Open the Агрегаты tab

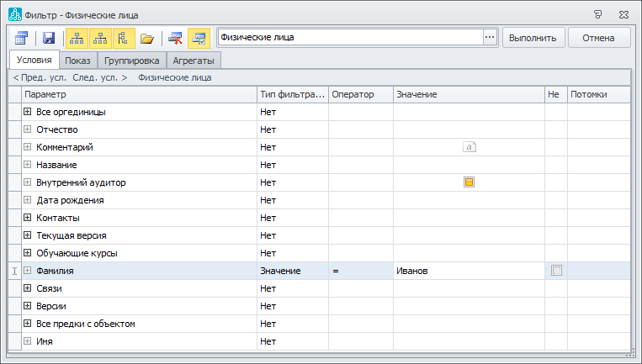194,61
